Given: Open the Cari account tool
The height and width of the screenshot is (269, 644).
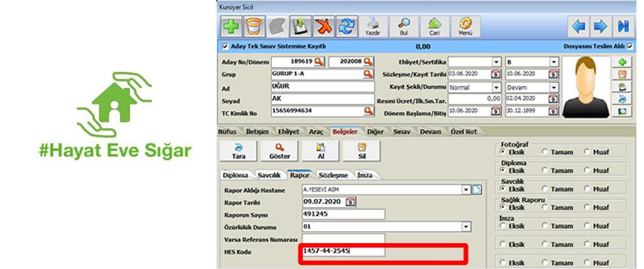Looking at the screenshot, I should [435, 27].
